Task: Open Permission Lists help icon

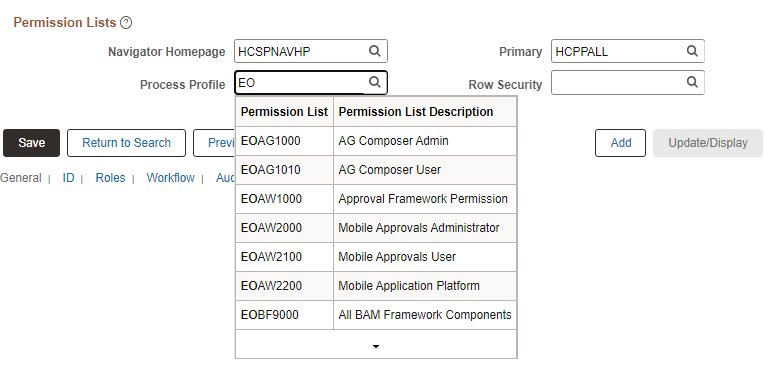Action: (x=127, y=23)
